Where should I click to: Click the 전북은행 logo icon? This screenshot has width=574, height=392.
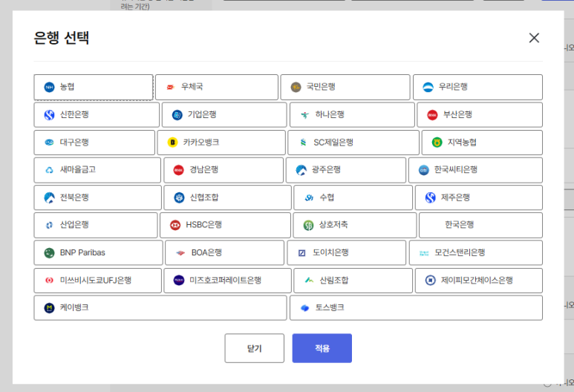pyautogui.click(x=49, y=197)
